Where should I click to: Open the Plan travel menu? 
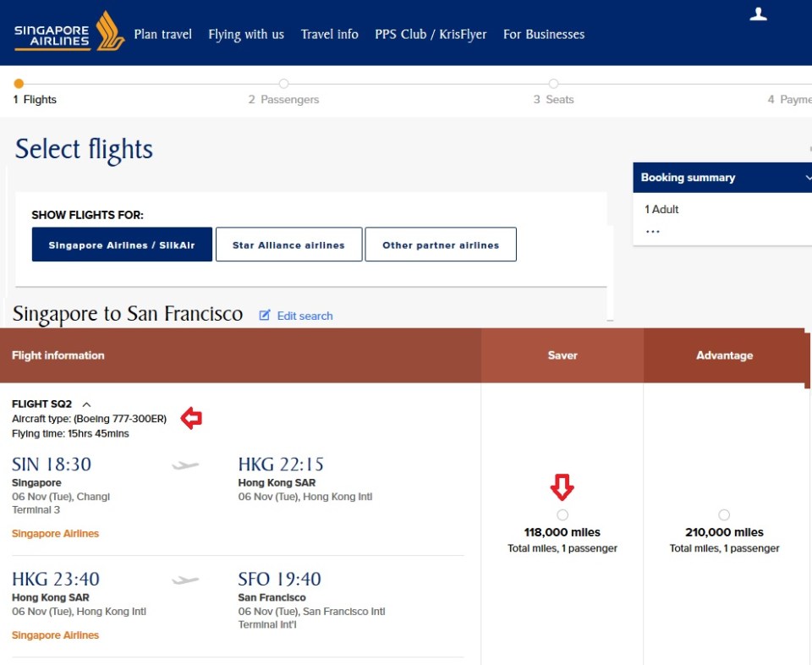click(163, 35)
